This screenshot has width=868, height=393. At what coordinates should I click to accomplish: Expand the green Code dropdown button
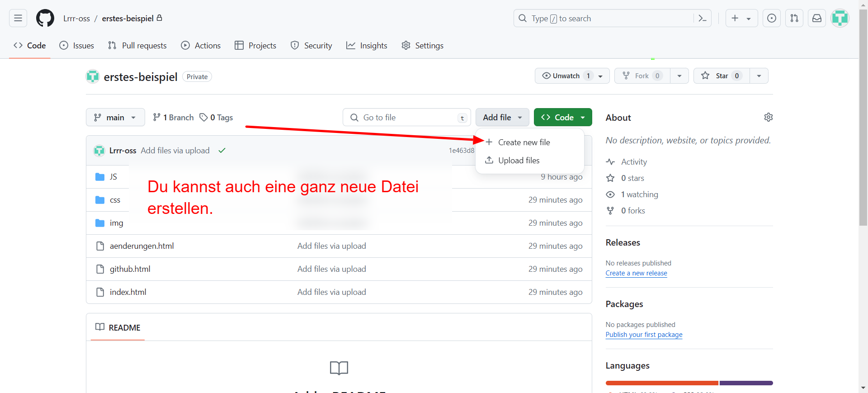point(563,118)
